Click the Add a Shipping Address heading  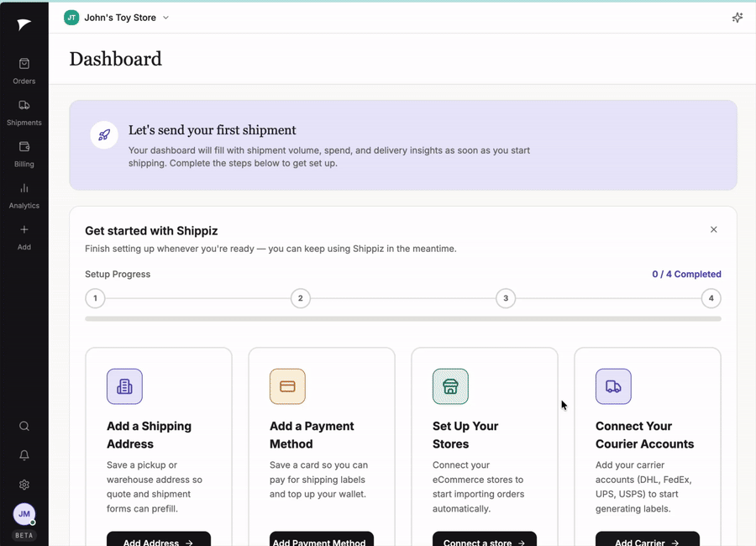click(x=149, y=435)
